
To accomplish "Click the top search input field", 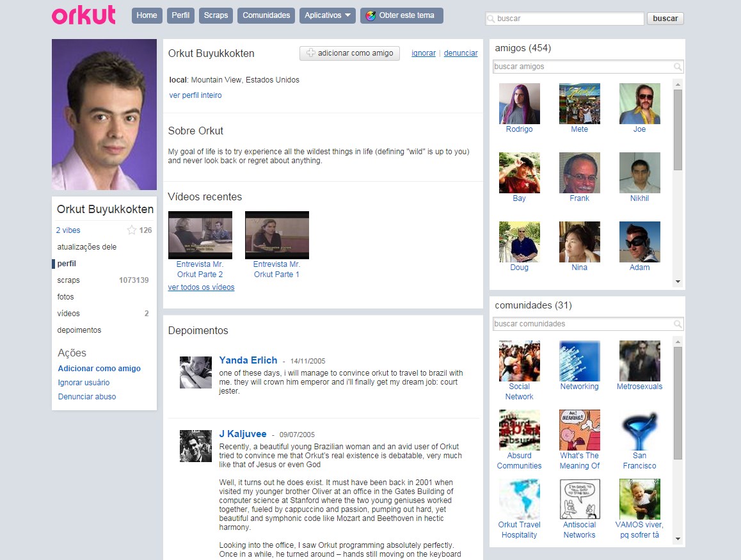I will [565, 19].
